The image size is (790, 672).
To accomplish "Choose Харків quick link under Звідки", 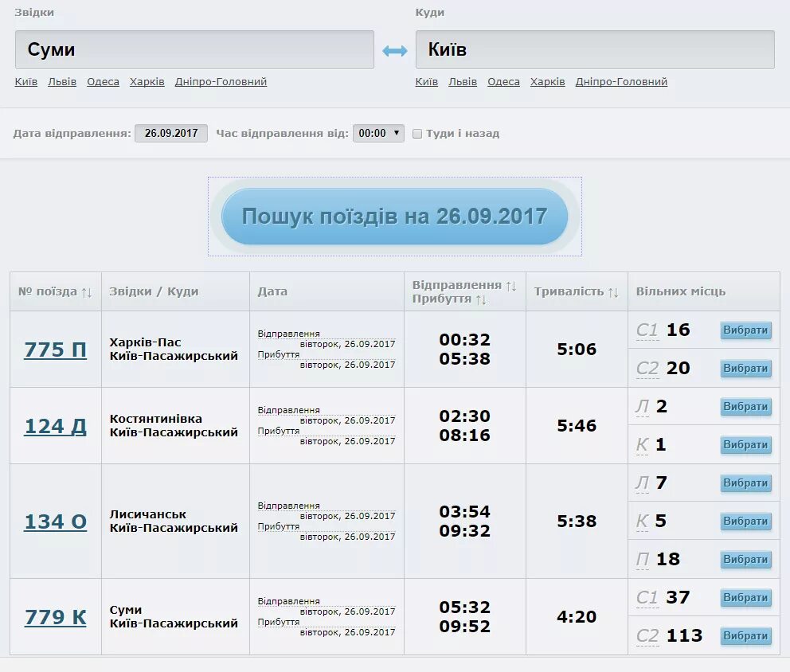I will click(147, 81).
